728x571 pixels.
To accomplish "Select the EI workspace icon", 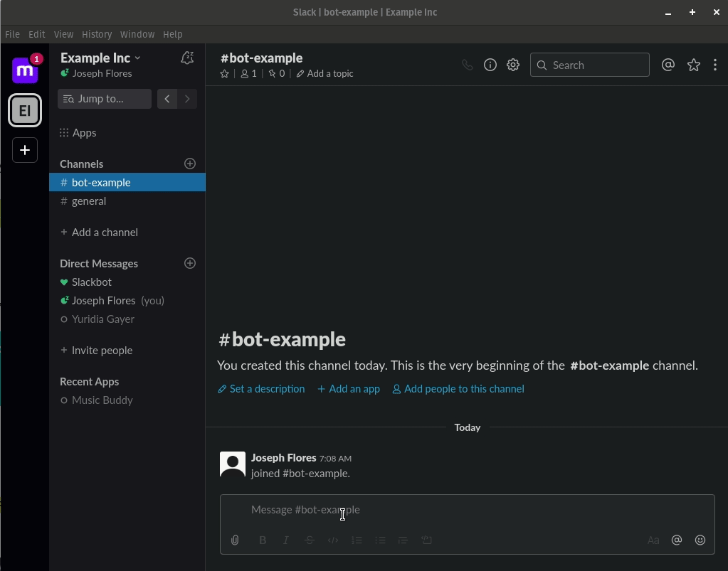I will [x=25, y=110].
